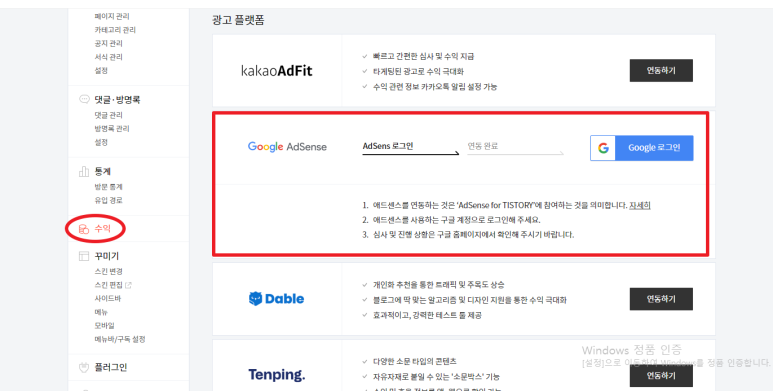Open 메뉴바/구독 설정 item
This screenshot has width=773, height=391.
tap(120, 339)
